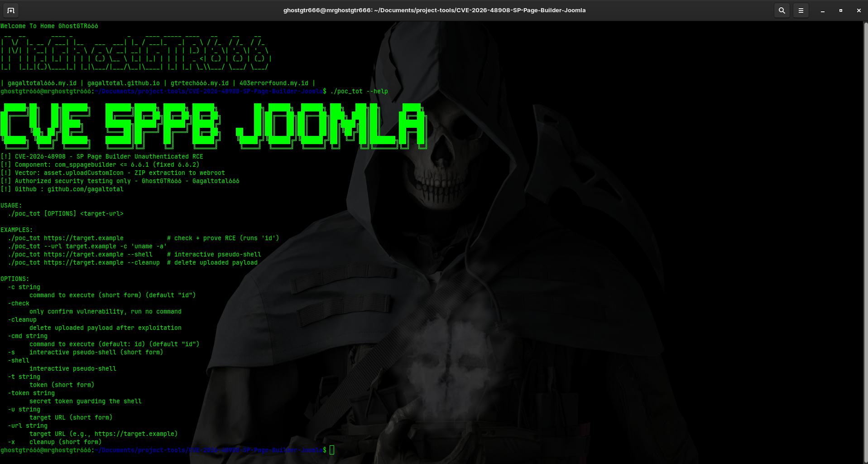This screenshot has height=464, width=868.
Task: Click the "-cleanup" option
Action: pyautogui.click(x=22, y=319)
